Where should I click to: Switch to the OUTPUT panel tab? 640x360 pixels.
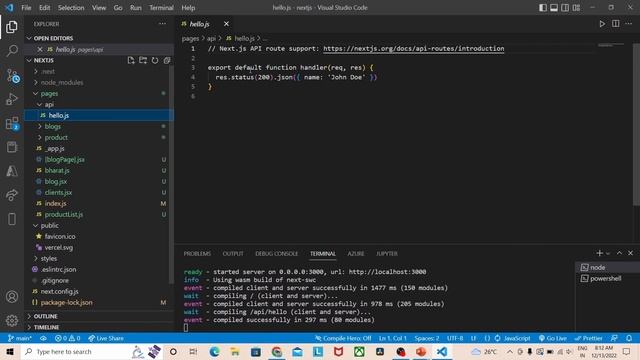tap(233, 253)
